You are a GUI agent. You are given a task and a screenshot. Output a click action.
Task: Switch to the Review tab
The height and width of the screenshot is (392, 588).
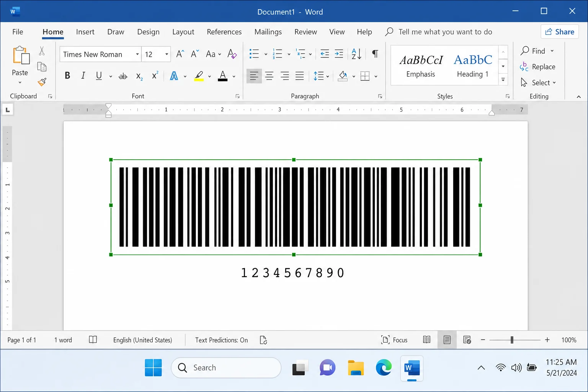click(305, 32)
